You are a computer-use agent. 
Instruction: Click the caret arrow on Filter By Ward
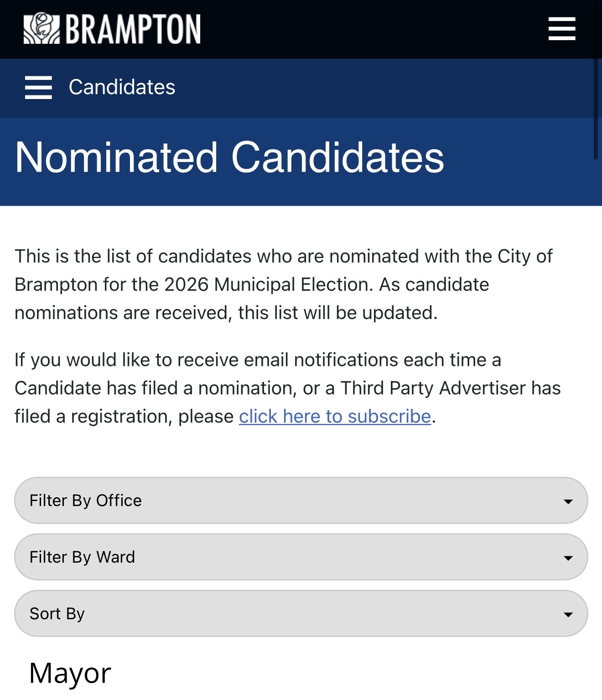[x=568, y=558]
